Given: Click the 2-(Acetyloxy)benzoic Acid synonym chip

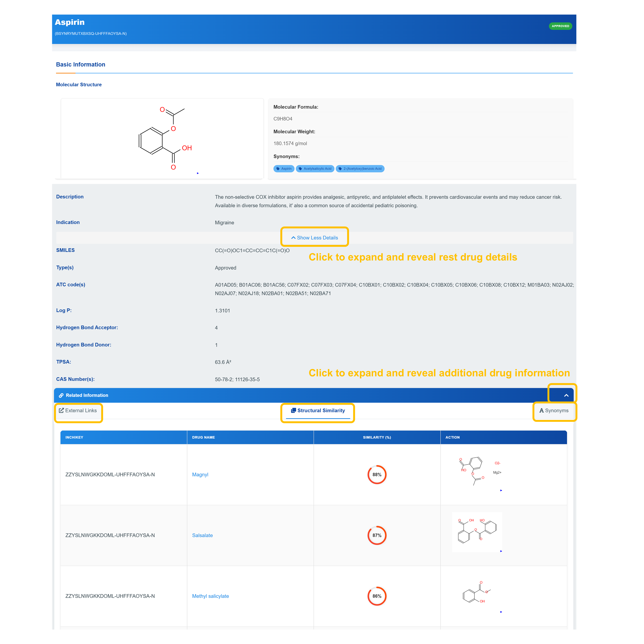Looking at the screenshot, I should (x=360, y=169).
